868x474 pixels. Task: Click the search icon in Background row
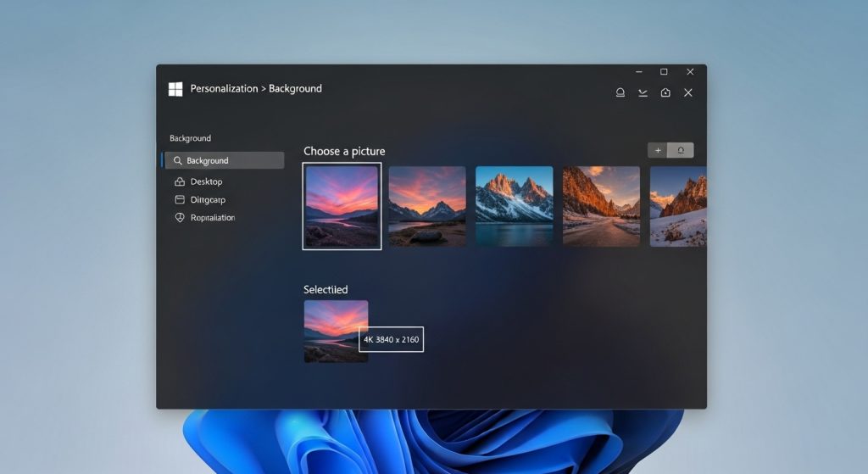tap(178, 160)
